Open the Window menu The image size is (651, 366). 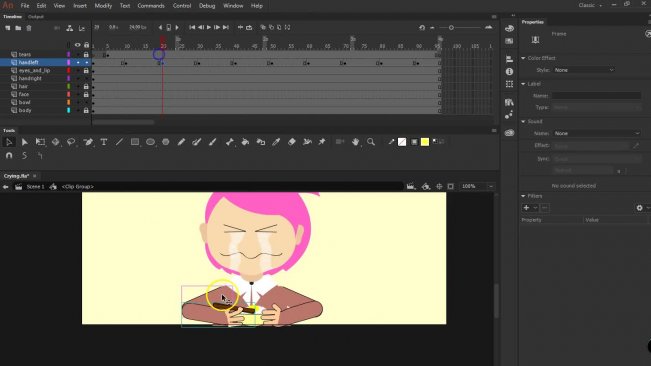pyautogui.click(x=233, y=6)
